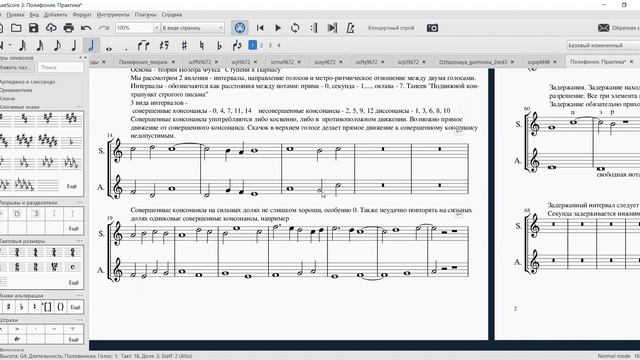Toggle Концертный строй button

[391, 28]
